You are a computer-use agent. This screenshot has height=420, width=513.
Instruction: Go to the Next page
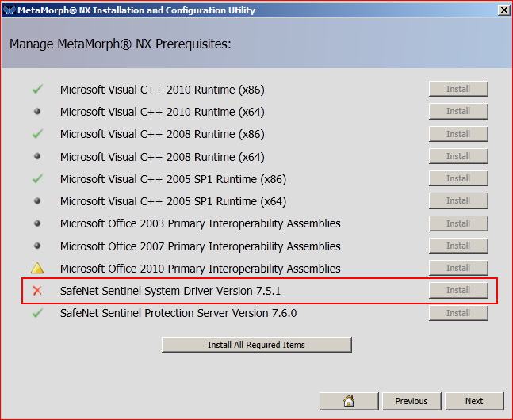click(x=474, y=401)
